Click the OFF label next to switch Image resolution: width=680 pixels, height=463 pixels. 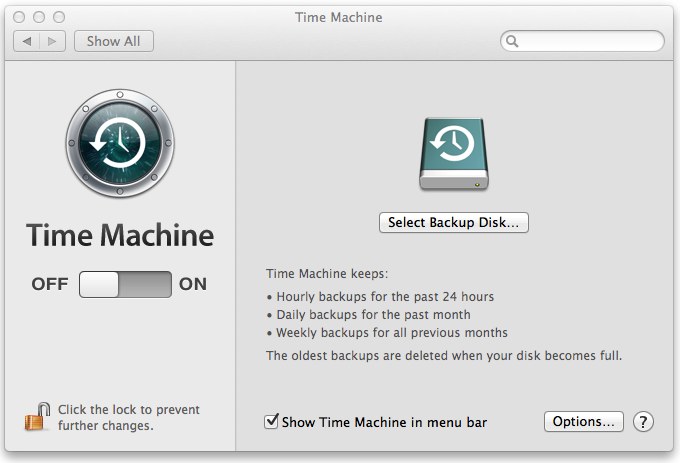click(50, 284)
